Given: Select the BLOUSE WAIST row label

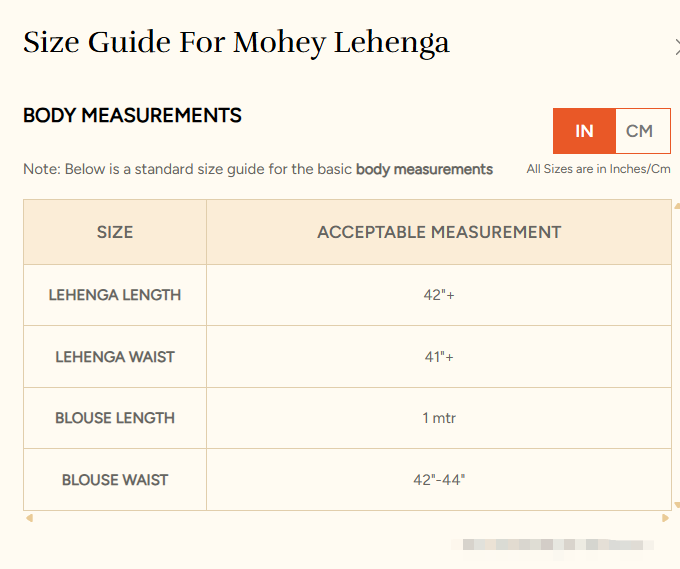Looking at the screenshot, I should pyautogui.click(x=115, y=480).
